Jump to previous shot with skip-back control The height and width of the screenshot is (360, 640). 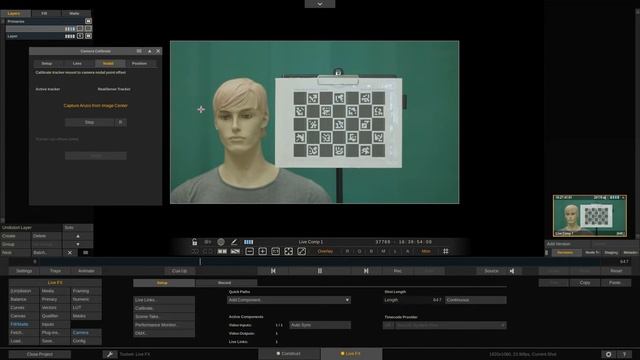point(273,271)
